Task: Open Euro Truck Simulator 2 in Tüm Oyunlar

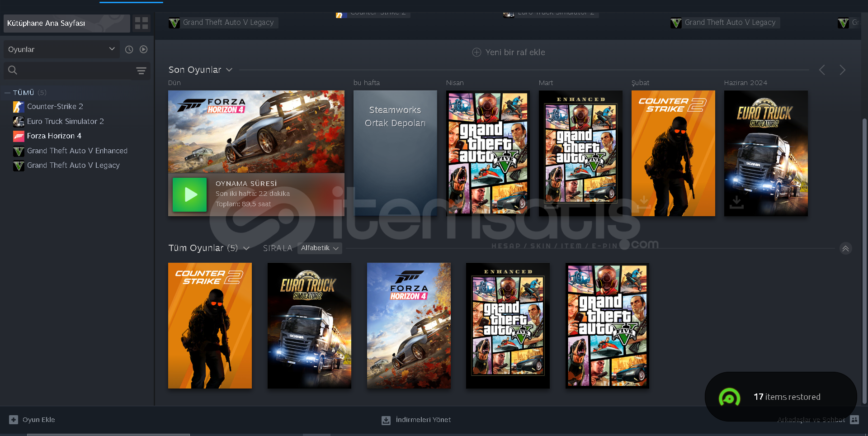Action: (309, 326)
